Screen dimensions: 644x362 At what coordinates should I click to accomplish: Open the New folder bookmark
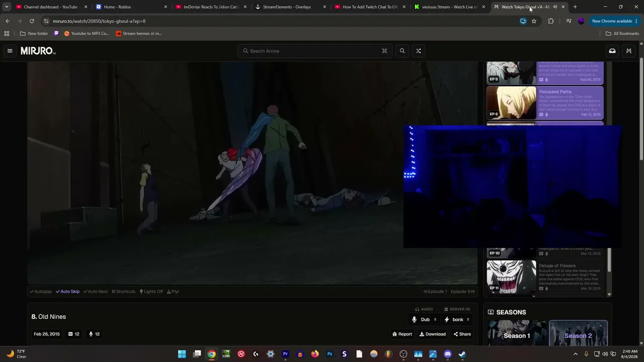point(34,34)
